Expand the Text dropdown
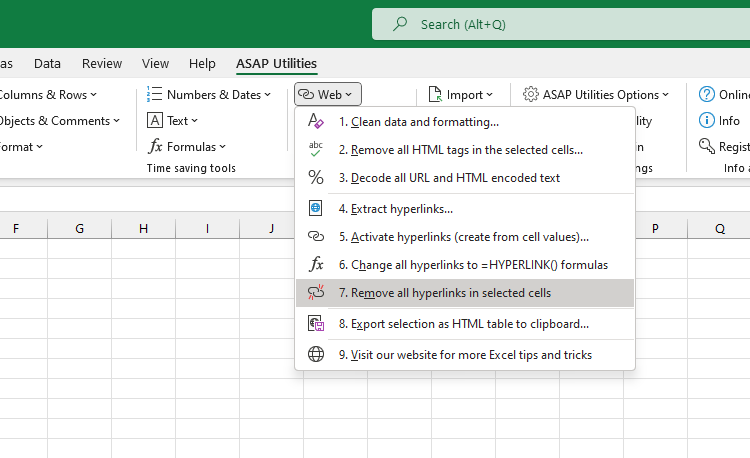 tap(172, 120)
